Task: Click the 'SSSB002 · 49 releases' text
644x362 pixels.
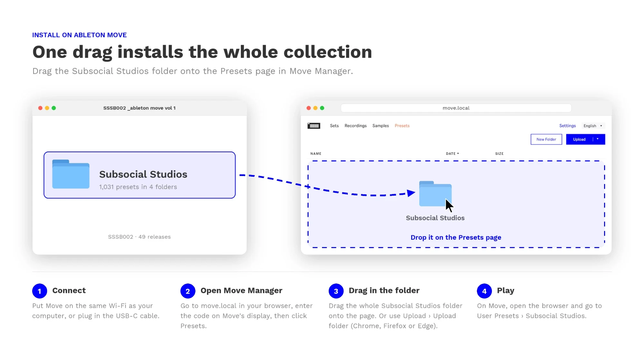Action: 139,237
